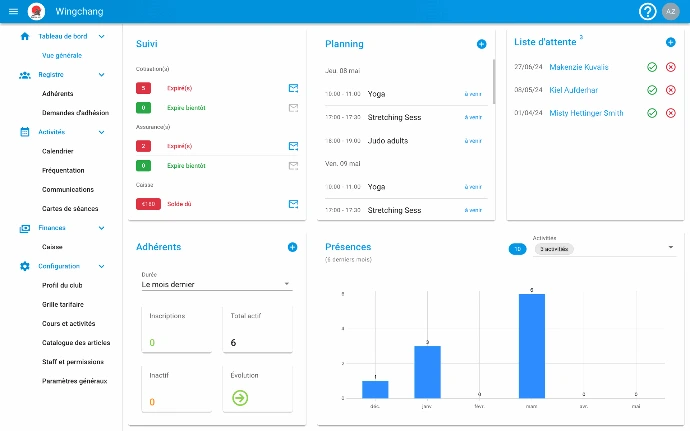Send email for expired cotisations
The height and width of the screenshot is (431, 690).
coord(293,89)
